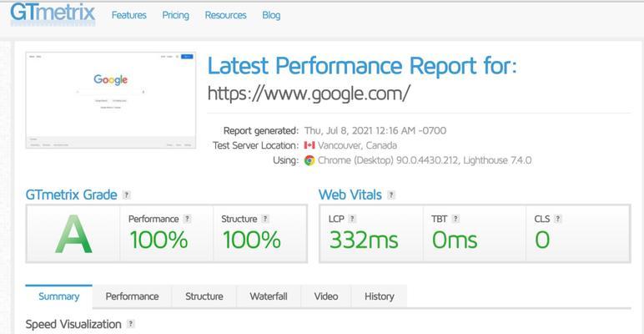The height and width of the screenshot is (334, 644).
Task: Open the Google page screenshot thumbnail
Action: coord(111,100)
